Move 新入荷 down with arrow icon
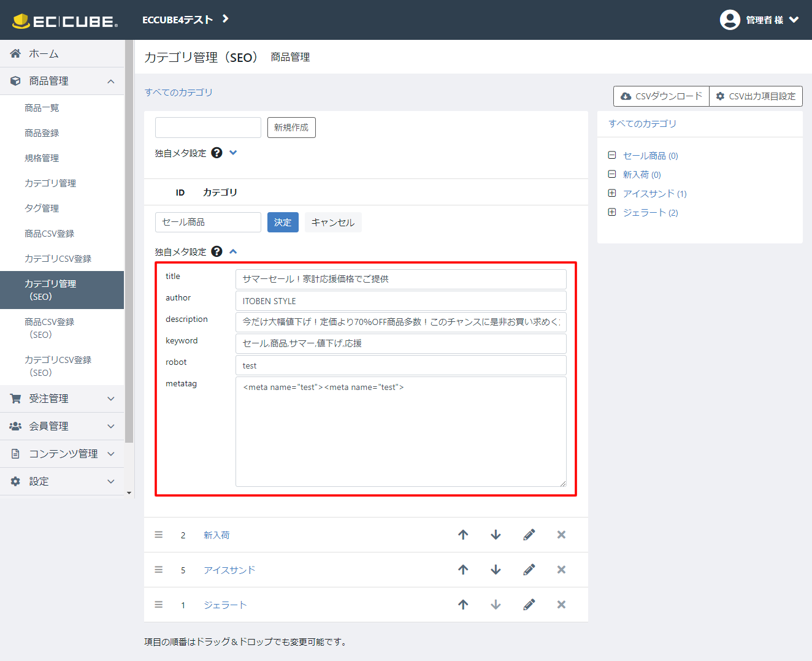812x661 pixels. (496, 535)
